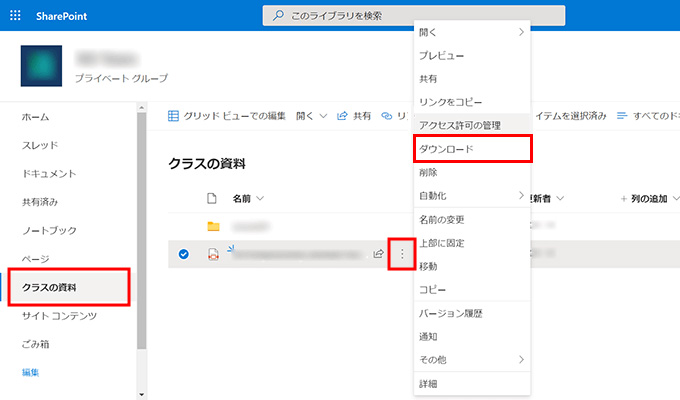
Task: Focus the このライブラリを検索 search box
Action: [x=414, y=16]
